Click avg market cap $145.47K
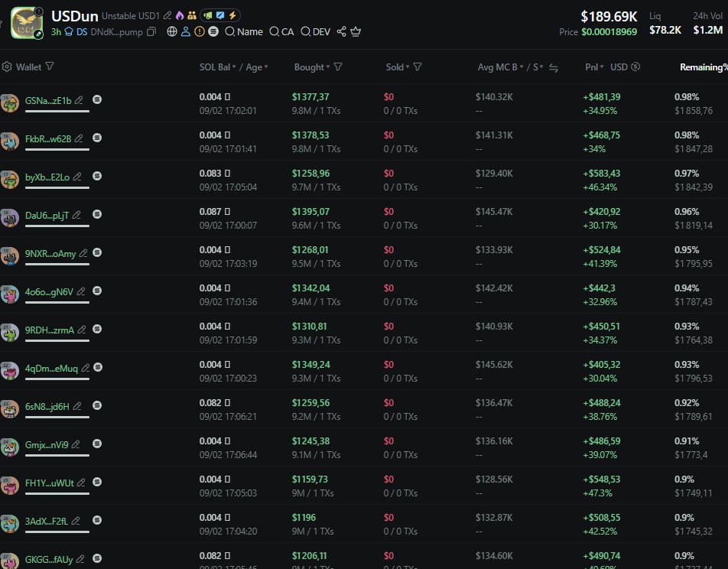 coord(494,211)
